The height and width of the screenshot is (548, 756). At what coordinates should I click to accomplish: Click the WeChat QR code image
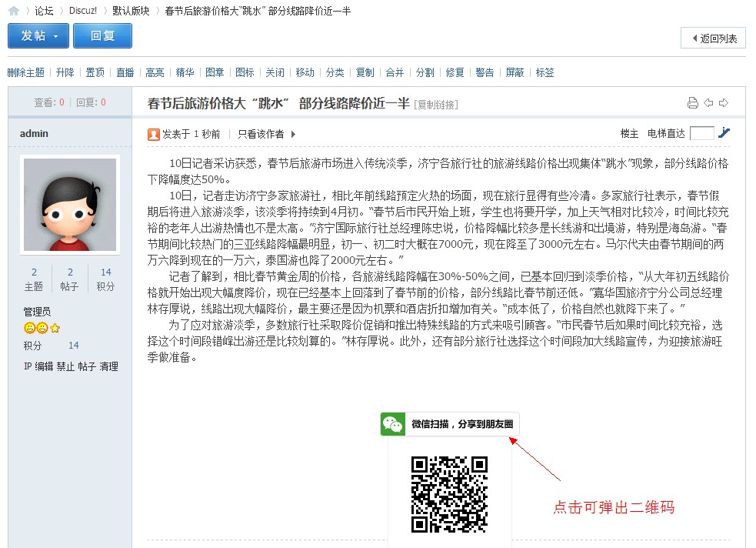(x=449, y=494)
